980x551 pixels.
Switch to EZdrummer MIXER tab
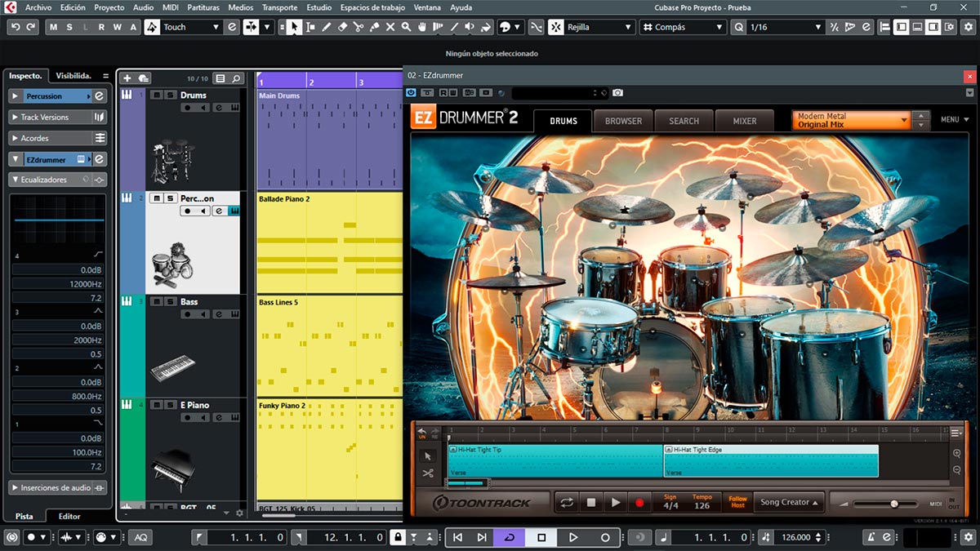(x=744, y=121)
